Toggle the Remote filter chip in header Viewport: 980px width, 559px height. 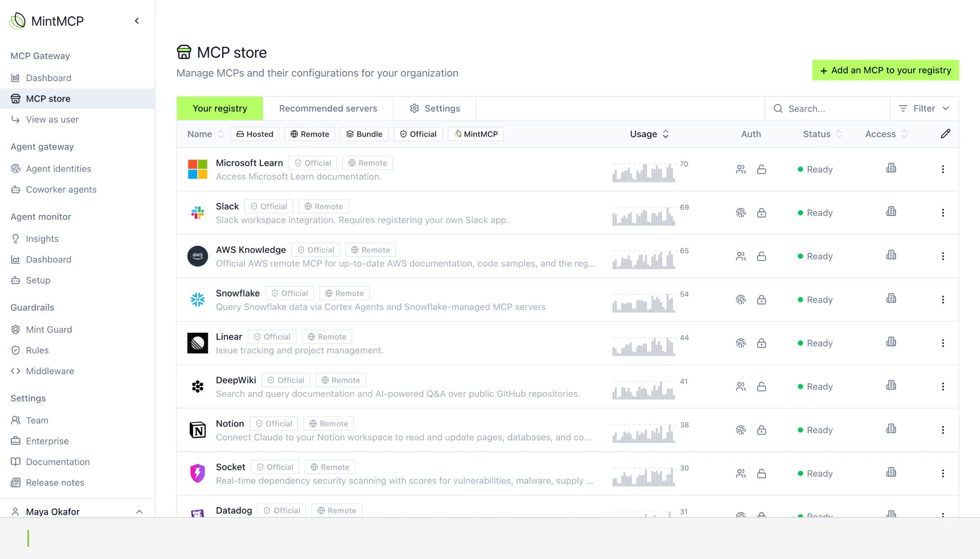(309, 134)
